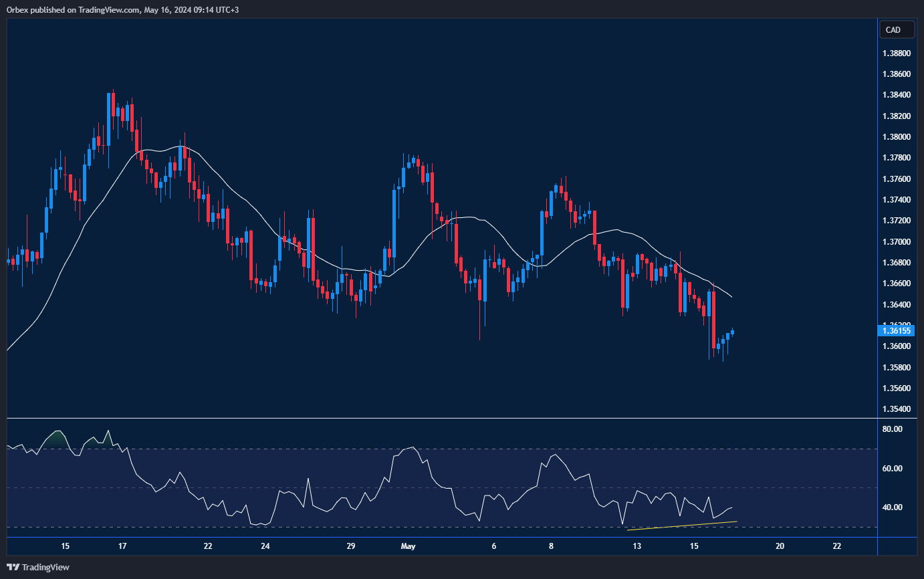Viewport: 924px width, 579px height.
Task: Click the 24 date on time axis
Action: [265, 546]
